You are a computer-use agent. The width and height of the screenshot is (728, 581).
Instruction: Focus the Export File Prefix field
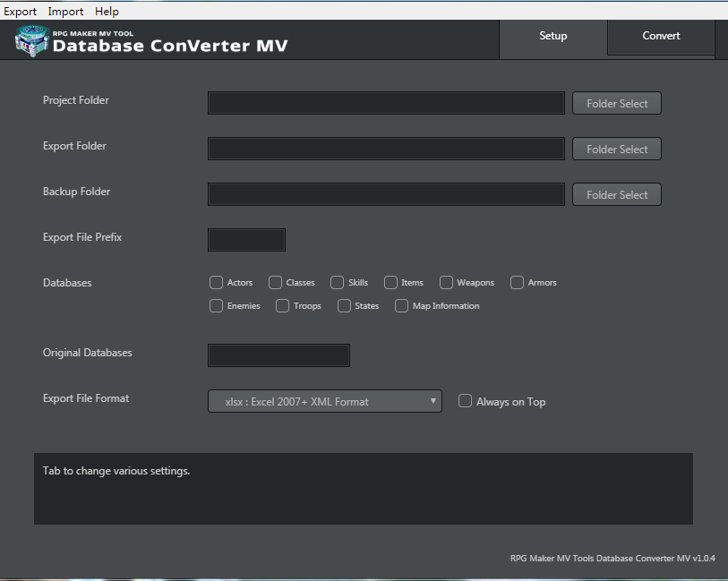(246, 240)
